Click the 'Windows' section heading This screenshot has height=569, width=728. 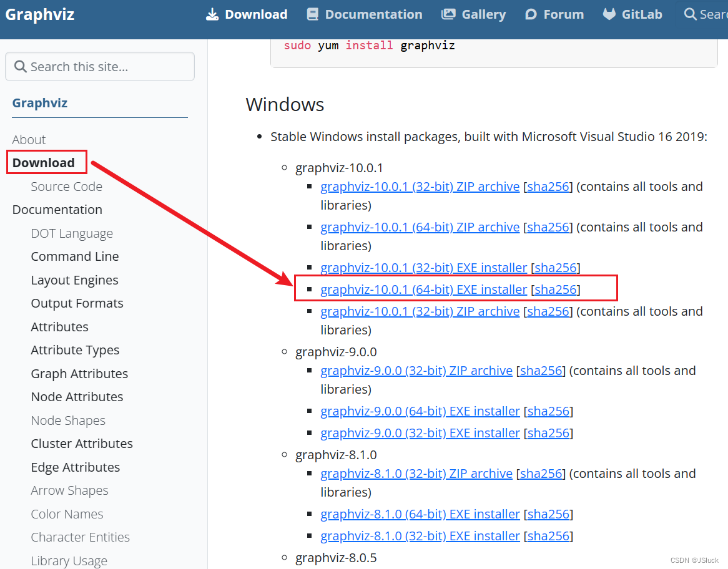point(285,104)
